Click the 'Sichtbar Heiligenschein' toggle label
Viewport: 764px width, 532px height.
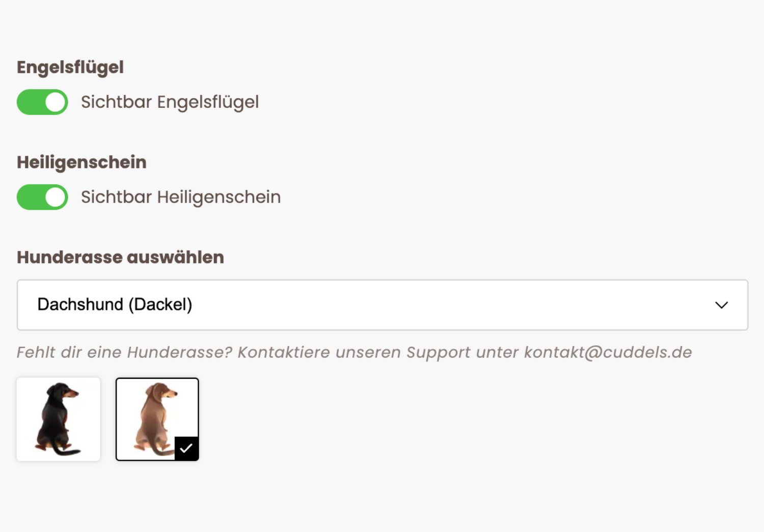[x=181, y=197]
